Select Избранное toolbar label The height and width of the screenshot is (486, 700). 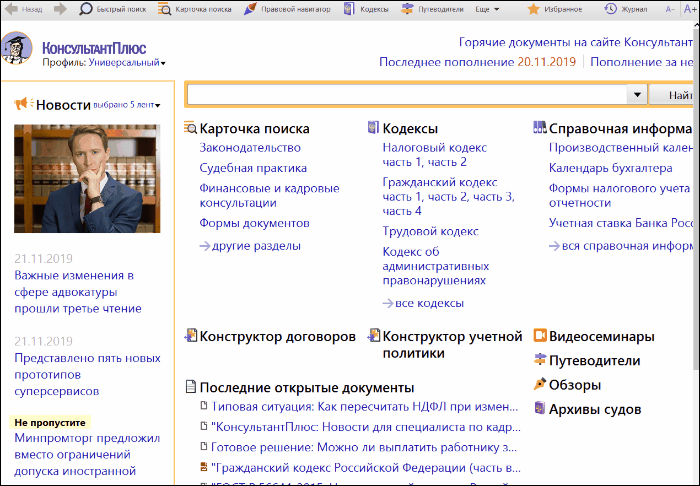562,9
